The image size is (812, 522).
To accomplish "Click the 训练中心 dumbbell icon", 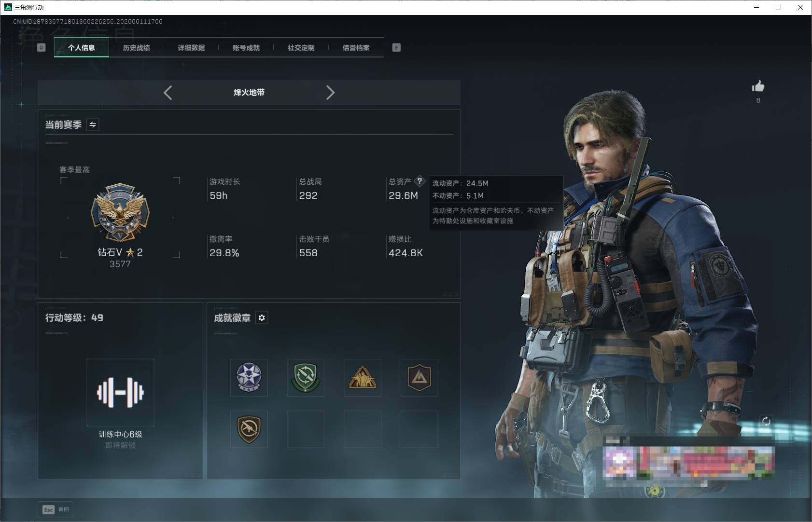I will 120,392.
